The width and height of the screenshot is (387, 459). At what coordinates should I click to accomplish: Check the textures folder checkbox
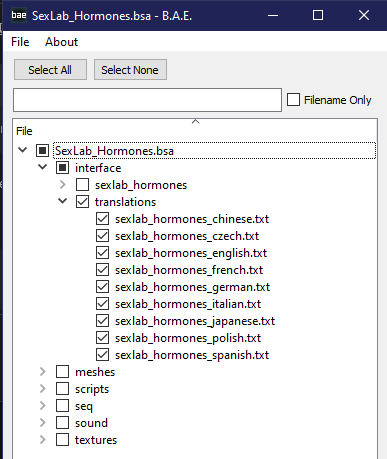click(x=62, y=440)
